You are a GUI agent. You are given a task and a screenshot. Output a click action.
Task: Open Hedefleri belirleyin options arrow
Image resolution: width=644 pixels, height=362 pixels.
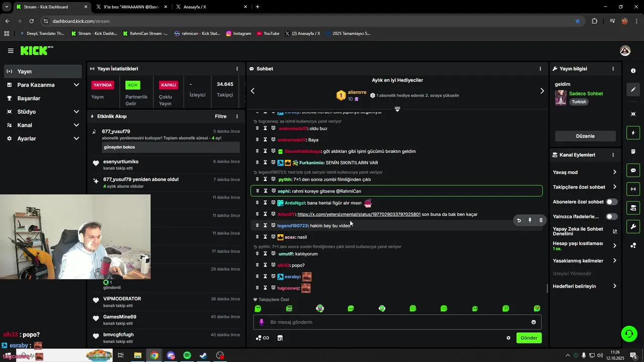(x=614, y=286)
